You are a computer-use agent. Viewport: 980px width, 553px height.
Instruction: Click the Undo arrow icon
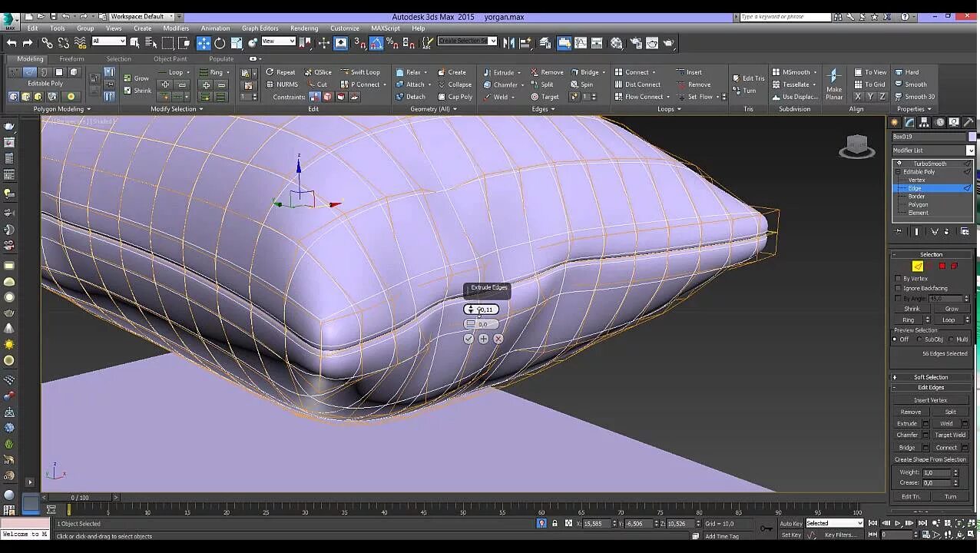tap(12, 43)
